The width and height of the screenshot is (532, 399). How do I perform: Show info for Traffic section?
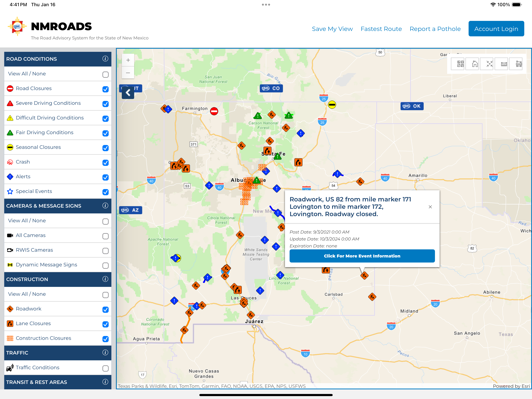coord(105,353)
